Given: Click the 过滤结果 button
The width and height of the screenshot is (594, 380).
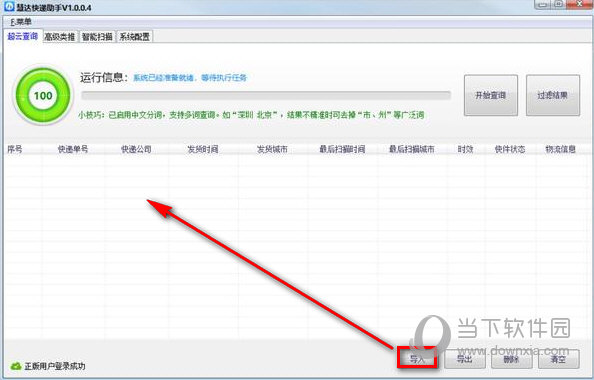Looking at the screenshot, I should coord(553,95).
